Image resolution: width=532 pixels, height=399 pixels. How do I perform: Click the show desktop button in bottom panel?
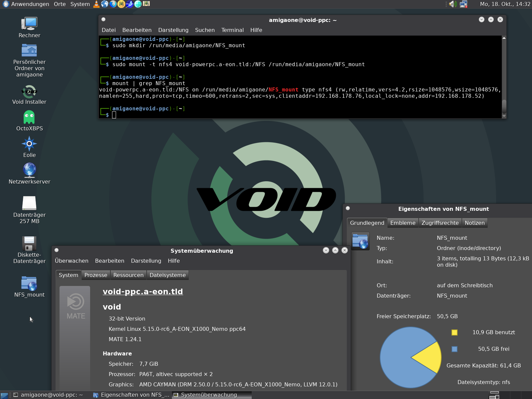click(4, 395)
